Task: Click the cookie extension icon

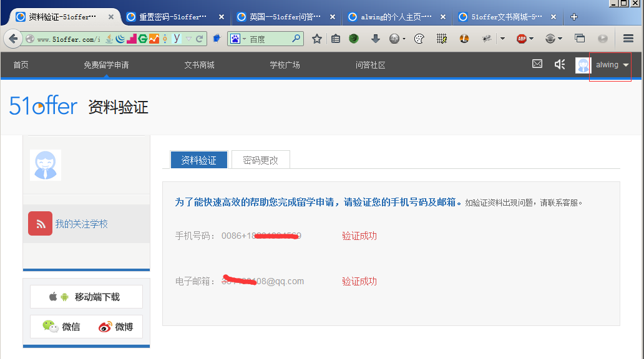Action: tap(419, 39)
